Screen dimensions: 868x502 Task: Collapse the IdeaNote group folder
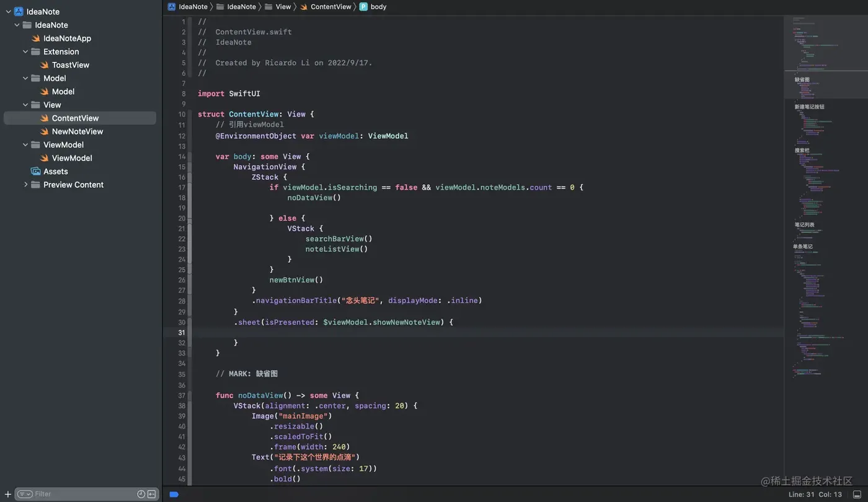17,25
